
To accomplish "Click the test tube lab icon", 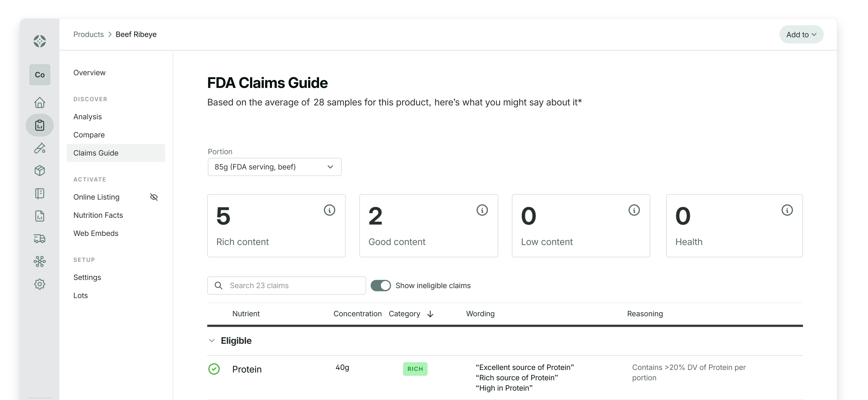I will click(39, 148).
